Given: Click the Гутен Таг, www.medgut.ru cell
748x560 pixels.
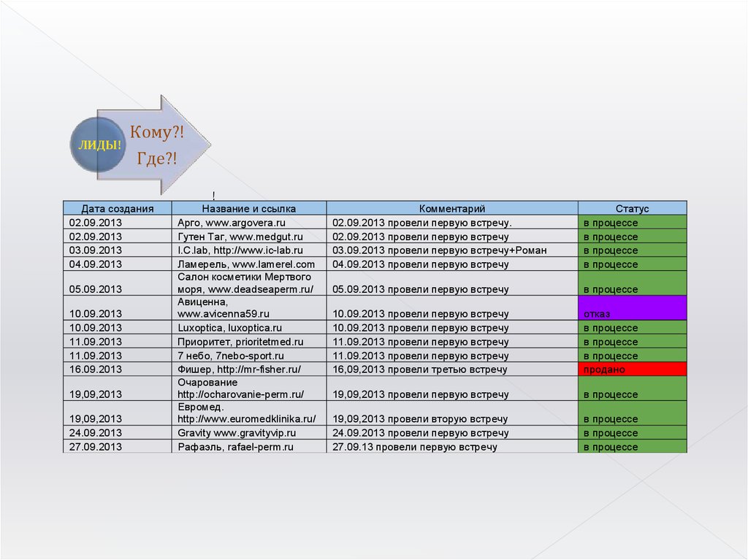Looking at the screenshot, I should (x=249, y=236).
